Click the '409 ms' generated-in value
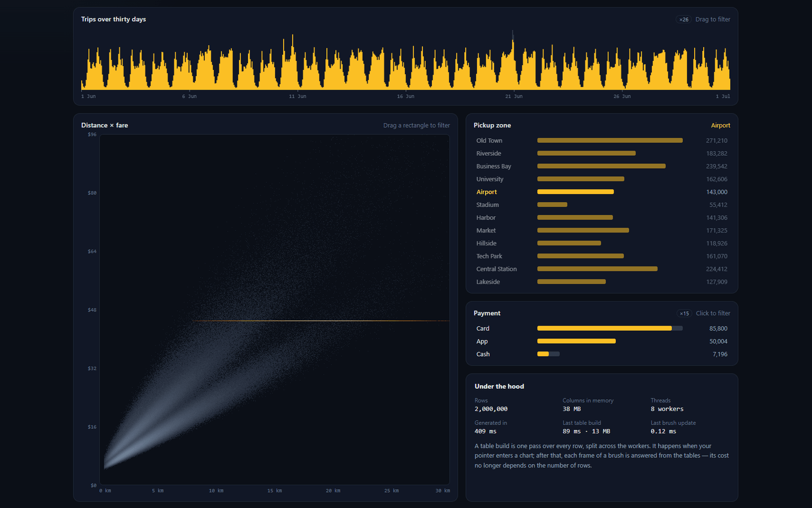The height and width of the screenshot is (508, 812). coord(486,431)
